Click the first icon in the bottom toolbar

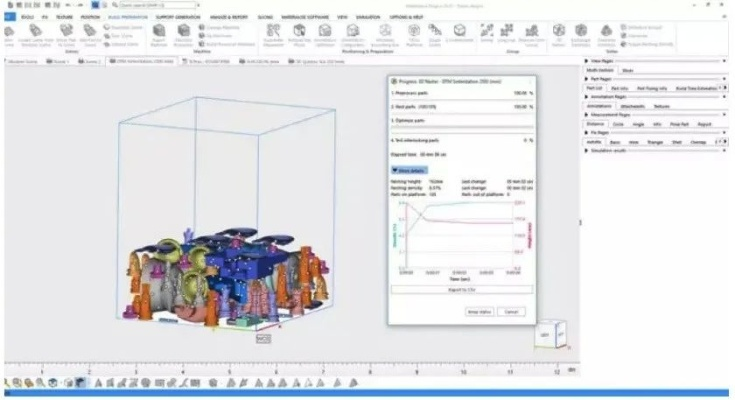tap(8, 383)
